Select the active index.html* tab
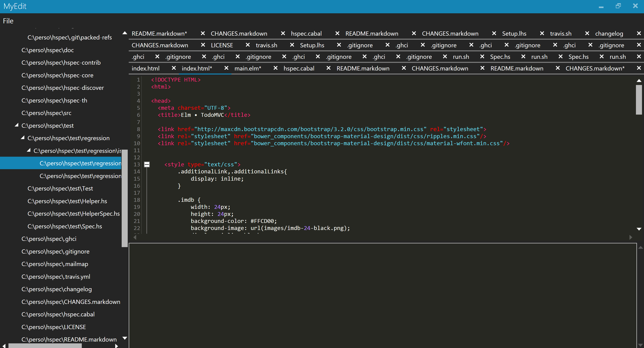Image resolution: width=644 pixels, height=348 pixels. click(x=197, y=68)
